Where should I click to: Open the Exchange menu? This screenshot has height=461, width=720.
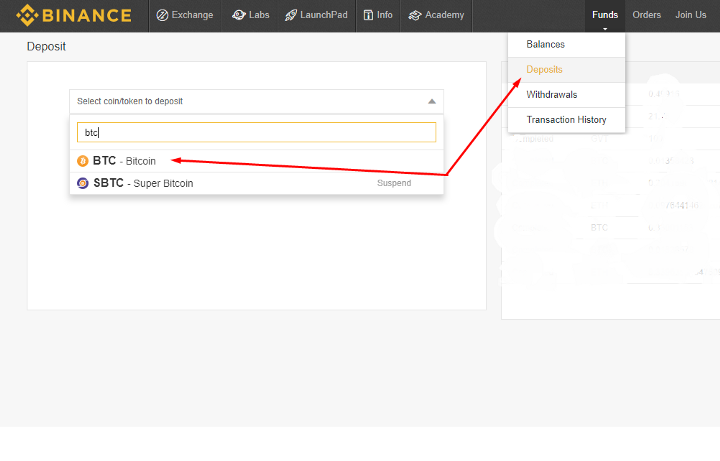click(185, 15)
